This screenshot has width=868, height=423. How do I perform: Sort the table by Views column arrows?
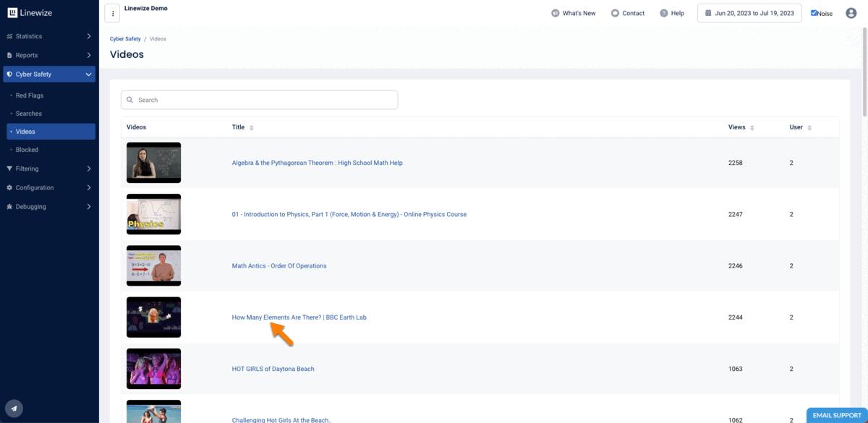pyautogui.click(x=752, y=127)
